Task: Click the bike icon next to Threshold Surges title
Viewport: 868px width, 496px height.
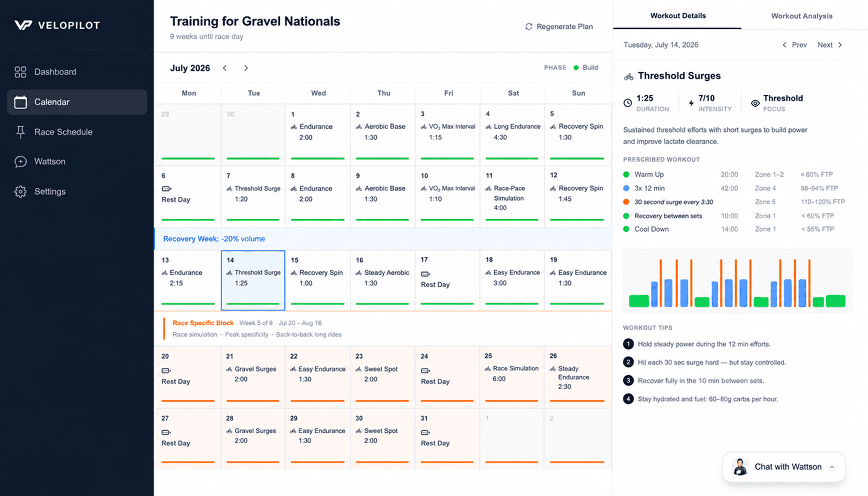Action: (x=629, y=76)
